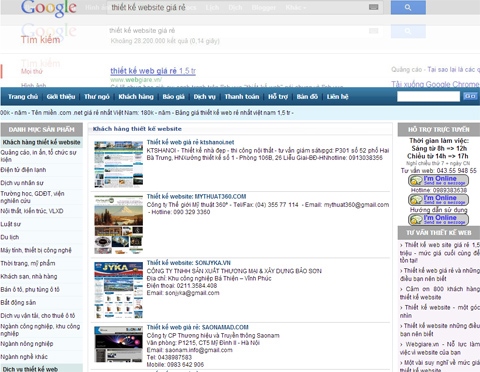Image resolution: width=480 pixels, height=372 pixels.
Task: Open Thiết kế website: SONJYKA.VN link
Action: 189,263
